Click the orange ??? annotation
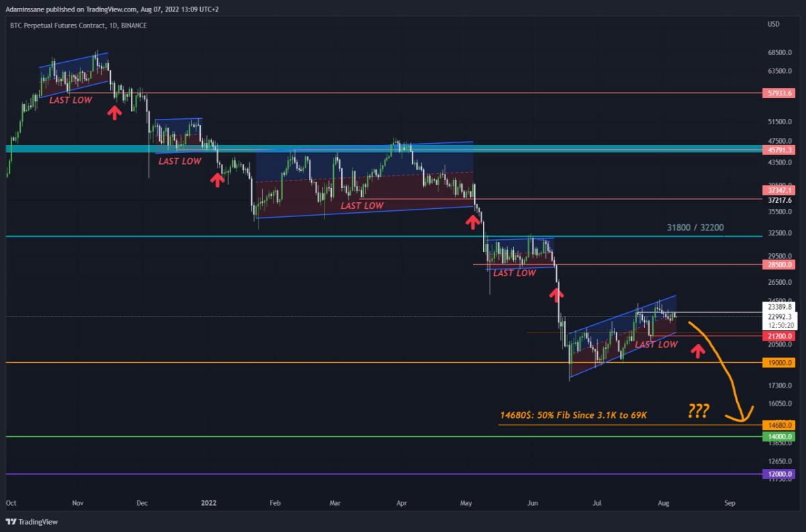The image size is (806, 532). click(699, 410)
